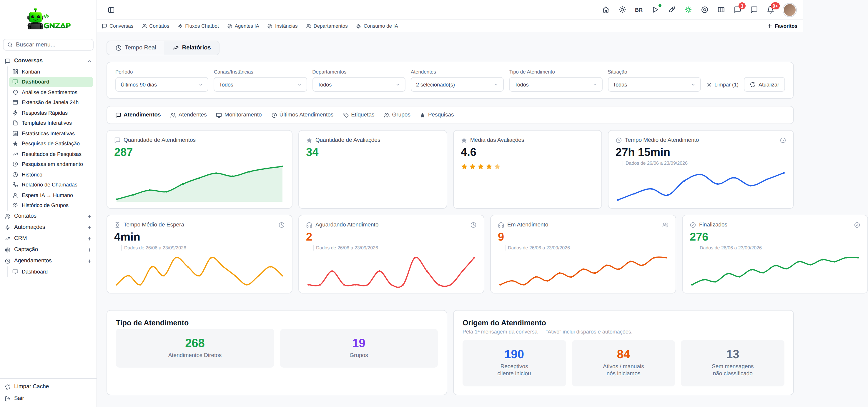Open the Situação dropdown Todas
This screenshot has width=868, height=407.
tap(654, 84)
